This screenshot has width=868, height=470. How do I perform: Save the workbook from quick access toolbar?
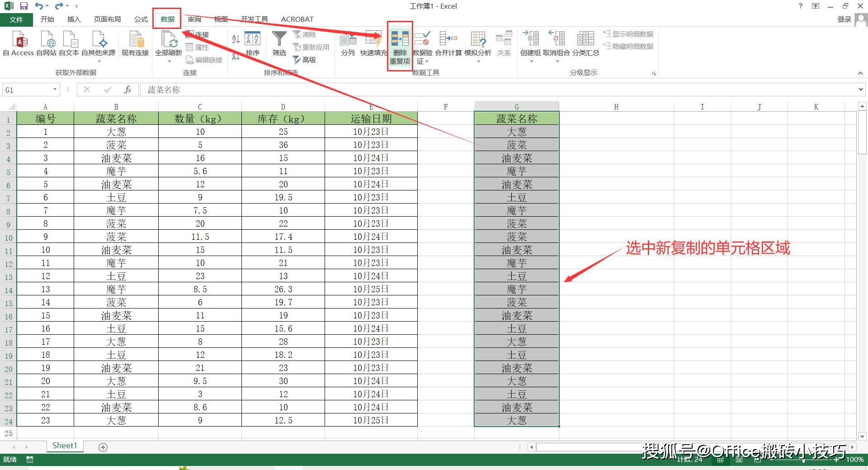[24, 6]
